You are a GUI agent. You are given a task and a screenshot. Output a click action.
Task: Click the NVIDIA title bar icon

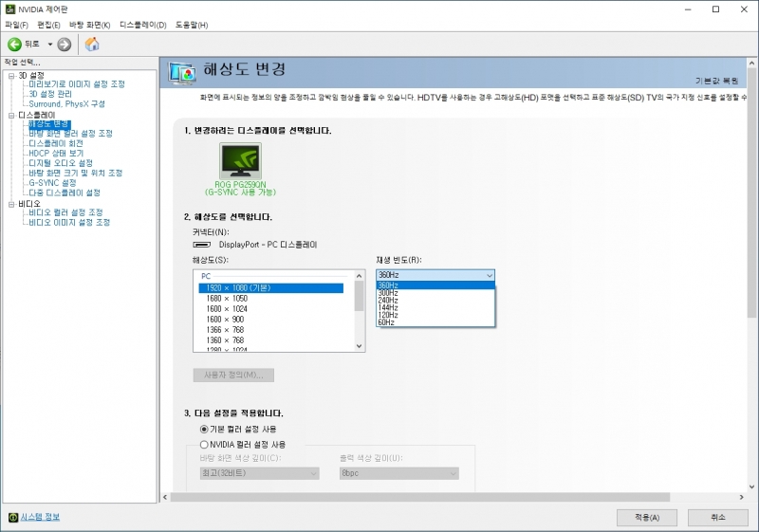tap(10, 9)
